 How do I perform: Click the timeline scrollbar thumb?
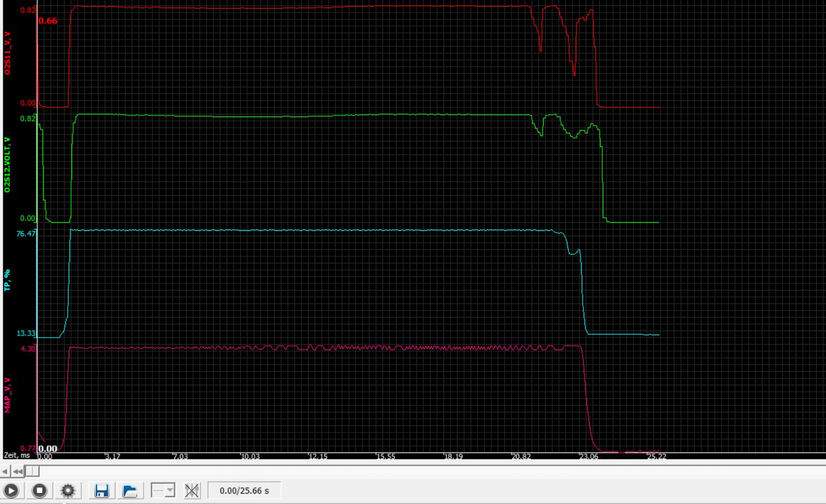click(33, 471)
